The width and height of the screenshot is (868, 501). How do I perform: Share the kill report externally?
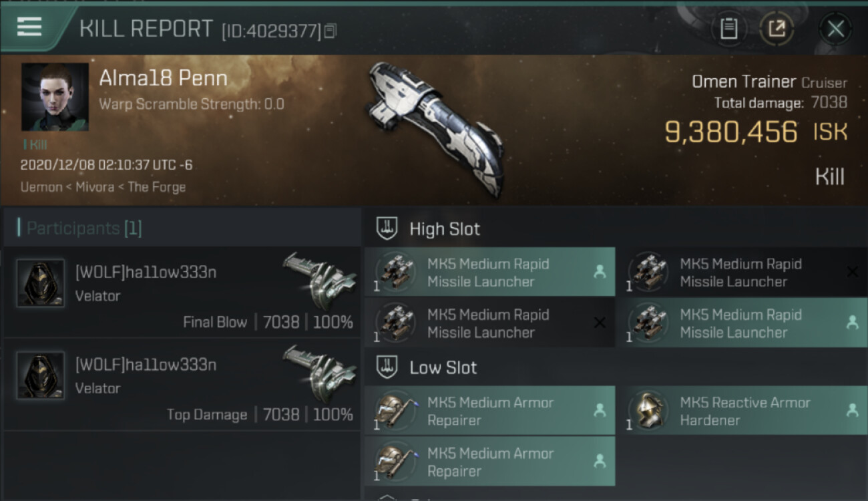click(777, 29)
